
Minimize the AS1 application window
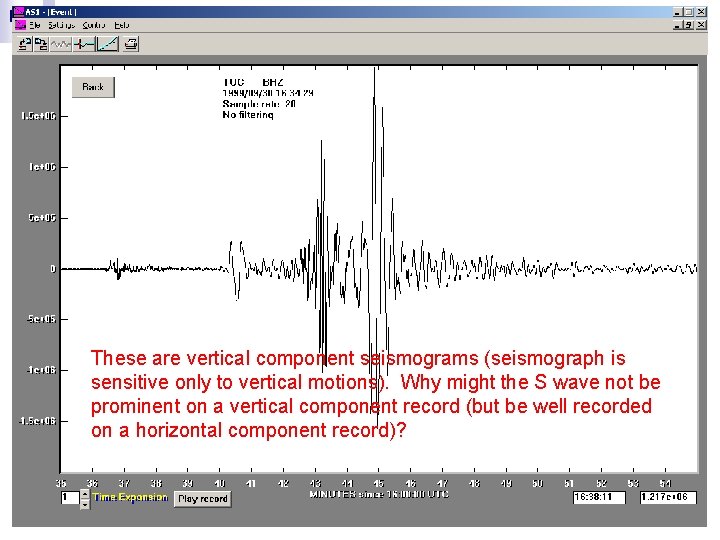[x=677, y=12]
